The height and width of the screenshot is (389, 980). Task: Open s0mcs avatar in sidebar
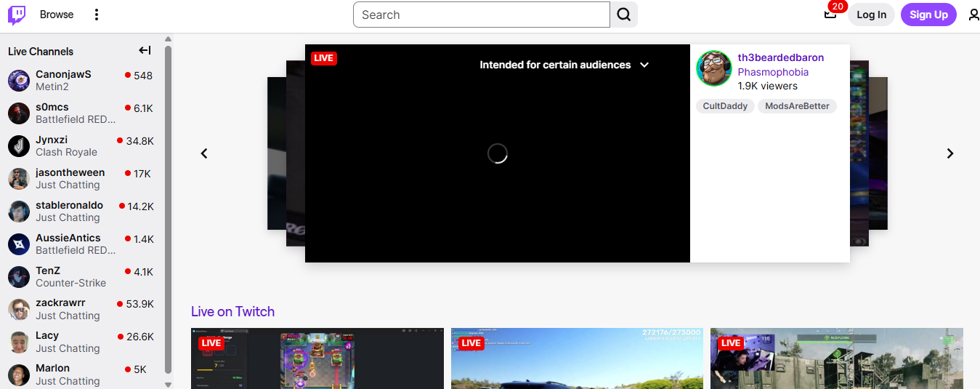19,113
